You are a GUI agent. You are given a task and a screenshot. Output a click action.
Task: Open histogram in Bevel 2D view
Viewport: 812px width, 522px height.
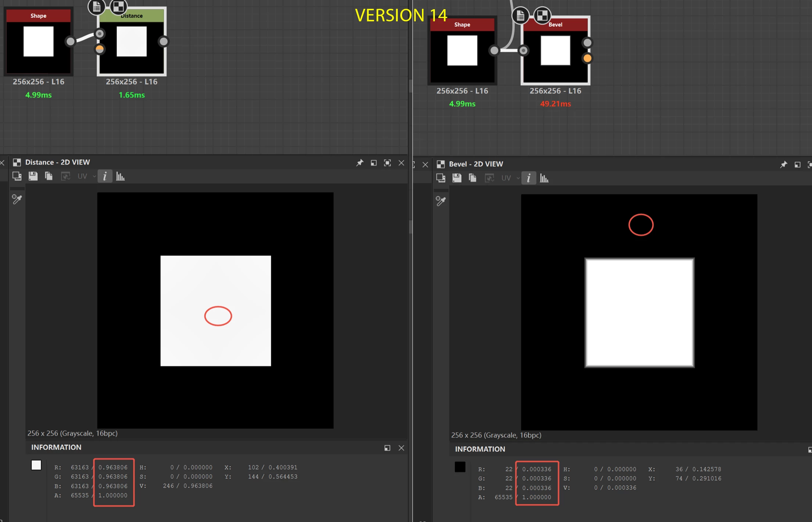pyautogui.click(x=544, y=178)
